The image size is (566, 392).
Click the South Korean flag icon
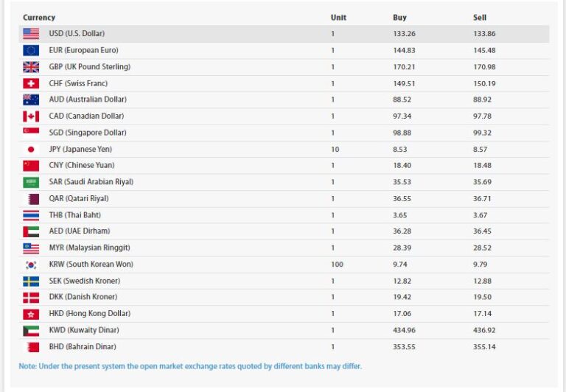click(x=31, y=265)
